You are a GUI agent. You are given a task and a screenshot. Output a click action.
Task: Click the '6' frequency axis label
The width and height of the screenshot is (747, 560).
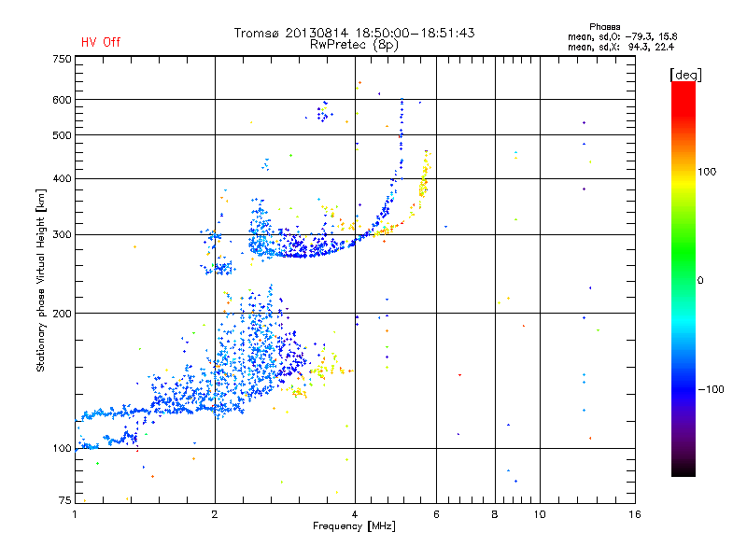(436, 514)
